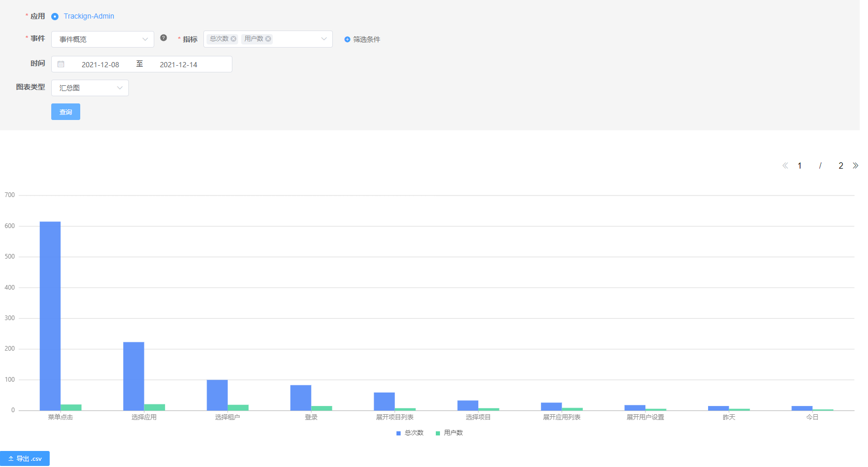Click the blue 选择应用 bar
Screen dimensions: 868x467
(134, 376)
